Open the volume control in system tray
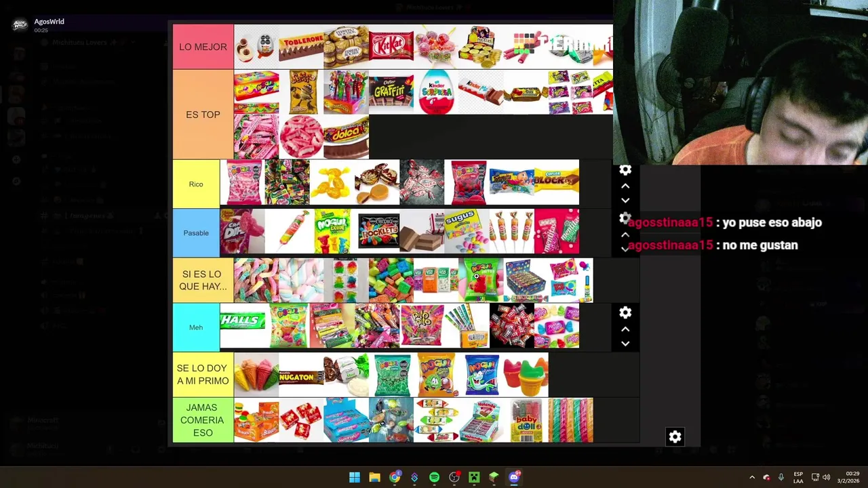 point(827,477)
